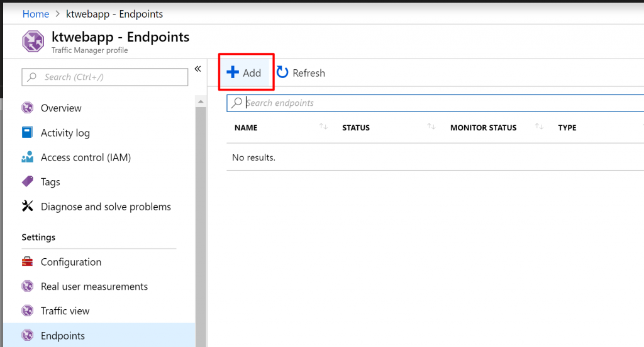Click the Activity log book icon

pyautogui.click(x=27, y=132)
